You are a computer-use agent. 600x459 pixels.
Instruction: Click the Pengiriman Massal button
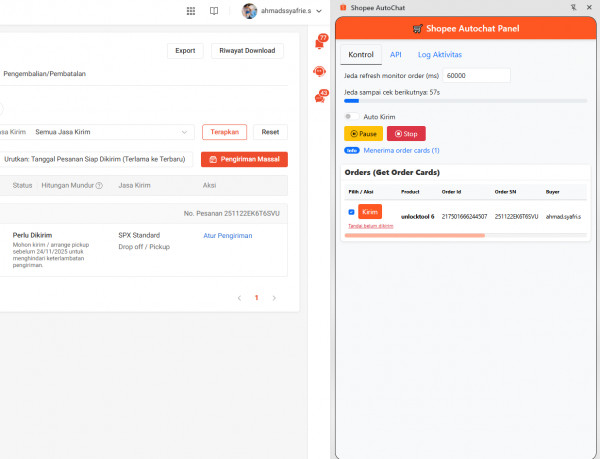[x=244, y=159]
